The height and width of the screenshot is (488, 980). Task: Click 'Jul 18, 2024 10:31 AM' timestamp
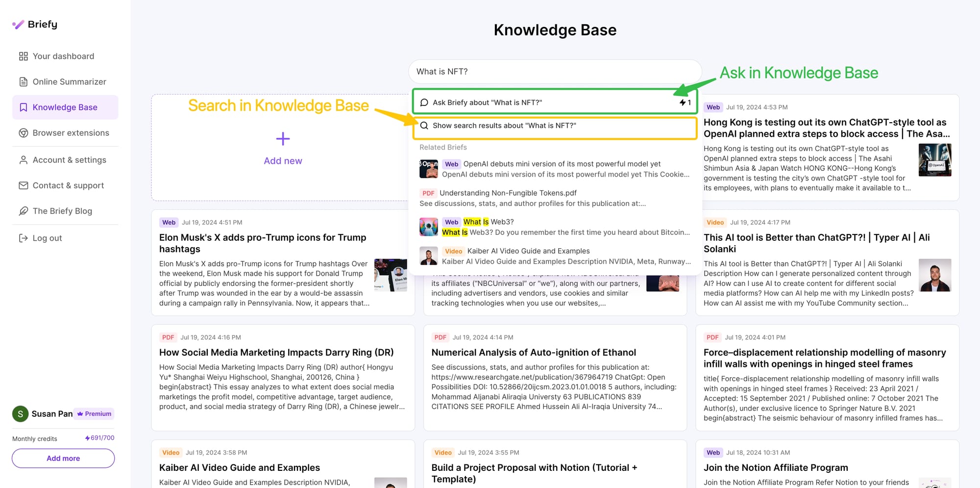(758, 453)
